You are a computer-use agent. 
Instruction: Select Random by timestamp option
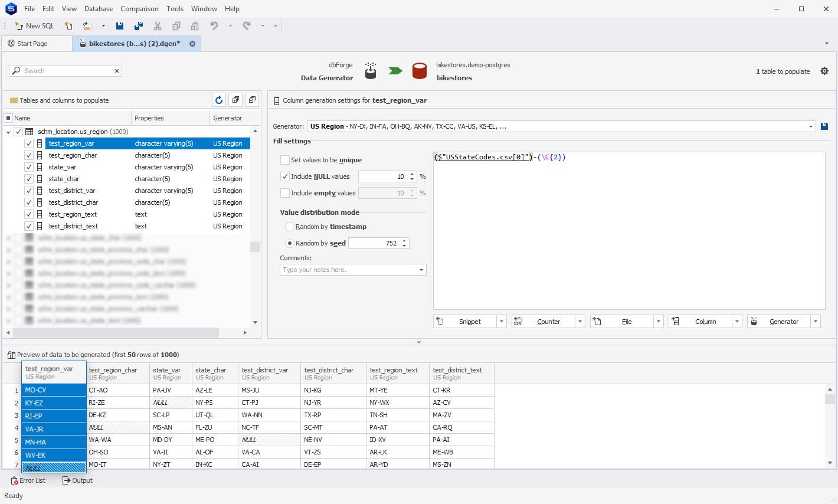(x=290, y=227)
